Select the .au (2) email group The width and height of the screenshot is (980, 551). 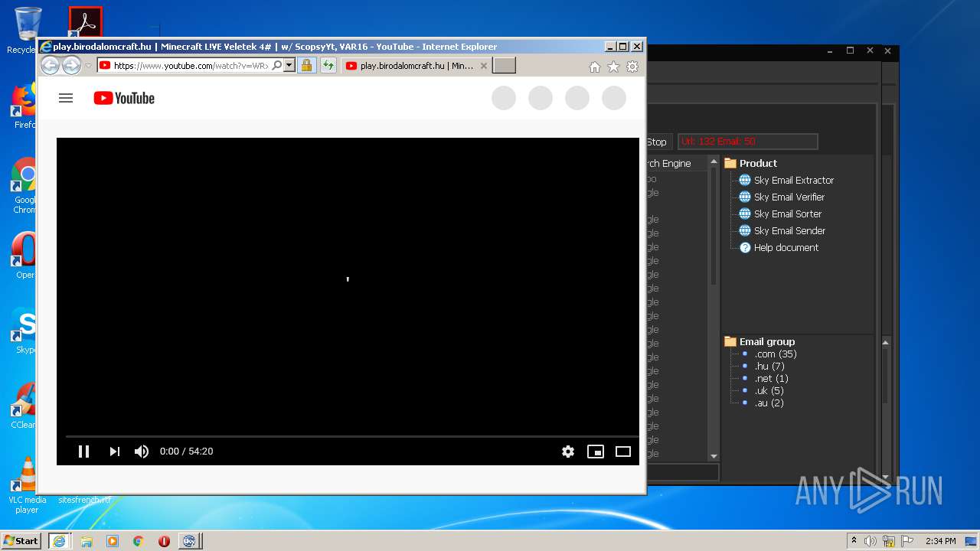pyautogui.click(x=769, y=403)
